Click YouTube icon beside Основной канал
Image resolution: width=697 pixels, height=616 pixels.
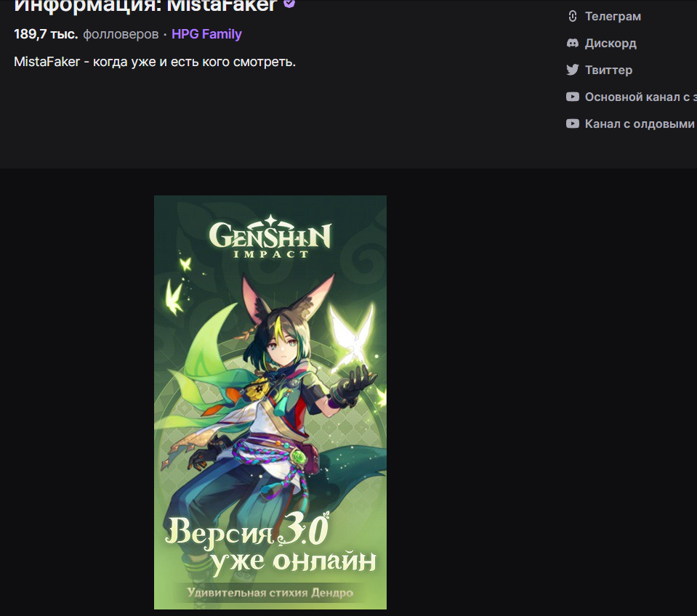(573, 97)
